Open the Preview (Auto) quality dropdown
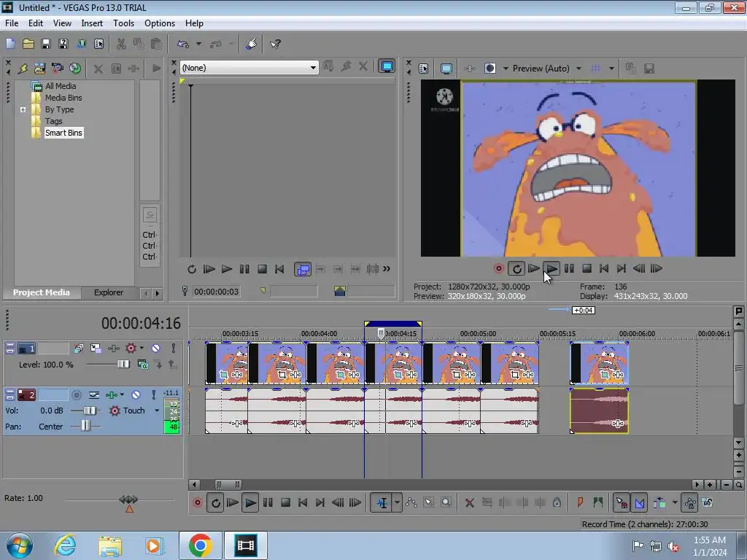 click(x=578, y=69)
